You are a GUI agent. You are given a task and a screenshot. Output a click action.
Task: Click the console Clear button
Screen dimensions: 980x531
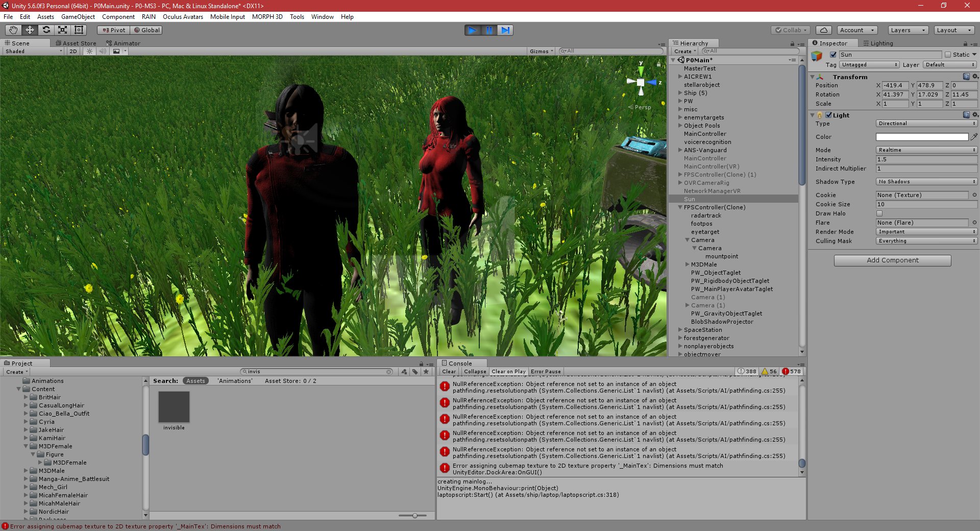click(449, 372)
